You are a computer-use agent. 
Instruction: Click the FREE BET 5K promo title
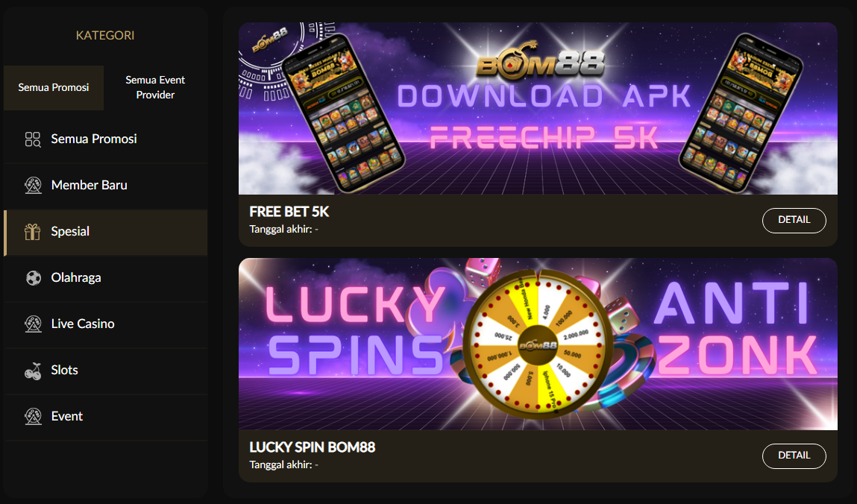click(289, 212)
